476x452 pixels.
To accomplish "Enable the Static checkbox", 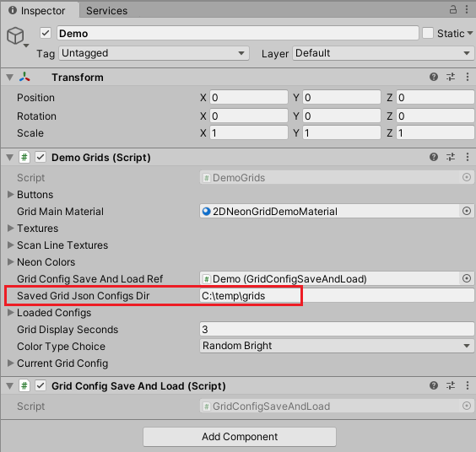I will (428, 33).
